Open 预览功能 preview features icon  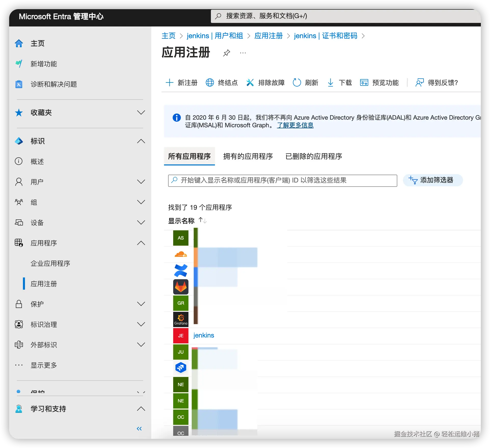pos(364,82)
